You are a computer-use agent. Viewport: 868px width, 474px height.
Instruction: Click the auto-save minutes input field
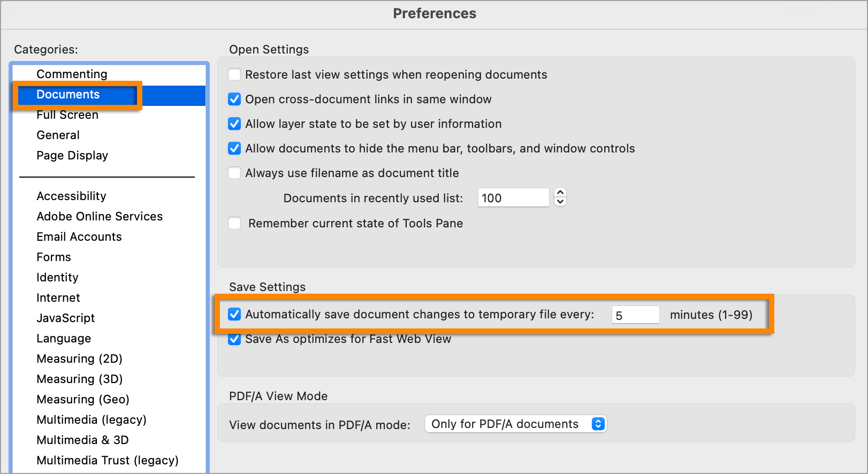pos(635,315)
